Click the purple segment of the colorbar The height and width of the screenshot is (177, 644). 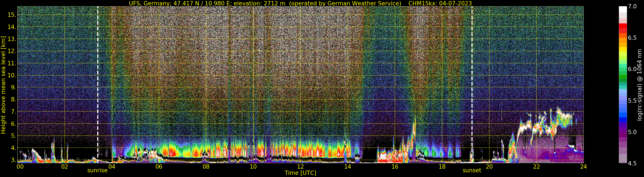click(x=623, y=130)
